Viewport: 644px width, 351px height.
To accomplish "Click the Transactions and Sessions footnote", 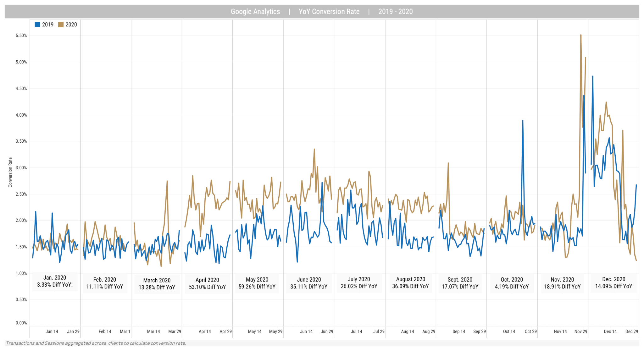I will (x=96, y=343).
